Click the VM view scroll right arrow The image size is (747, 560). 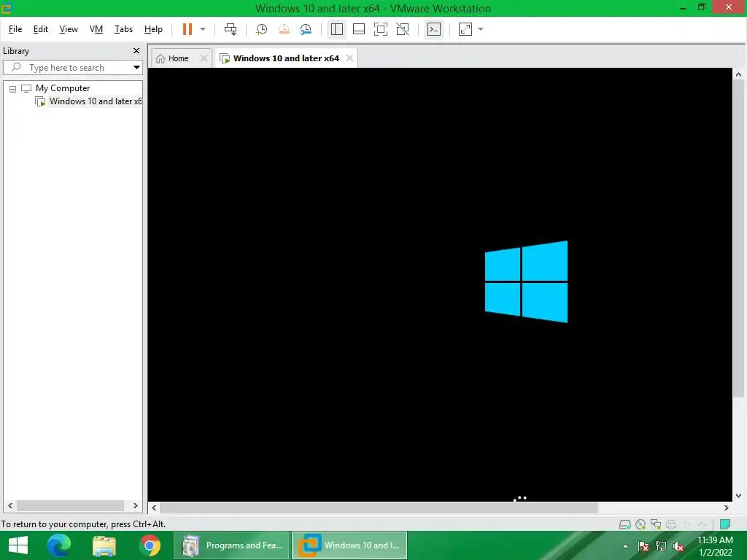pos(727,507)
